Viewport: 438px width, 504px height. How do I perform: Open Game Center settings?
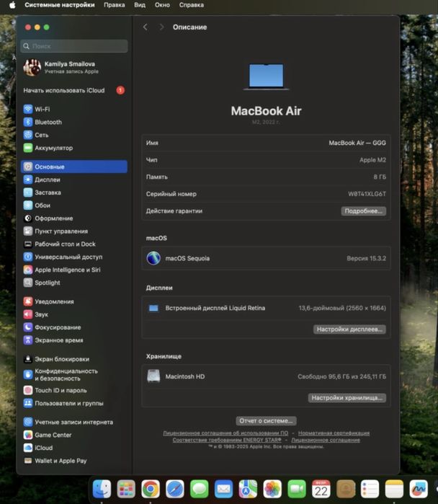click(74, 435)
